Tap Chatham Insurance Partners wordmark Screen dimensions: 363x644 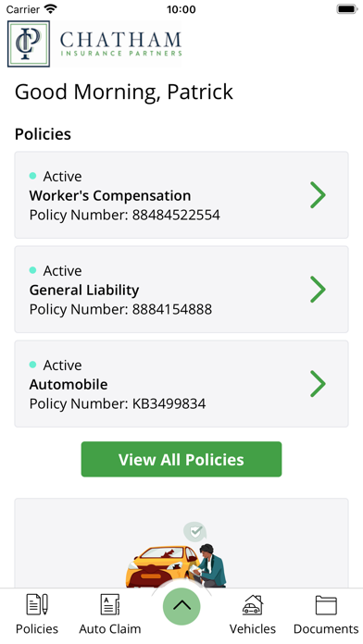pyautogui.click(x=120, y=43)
